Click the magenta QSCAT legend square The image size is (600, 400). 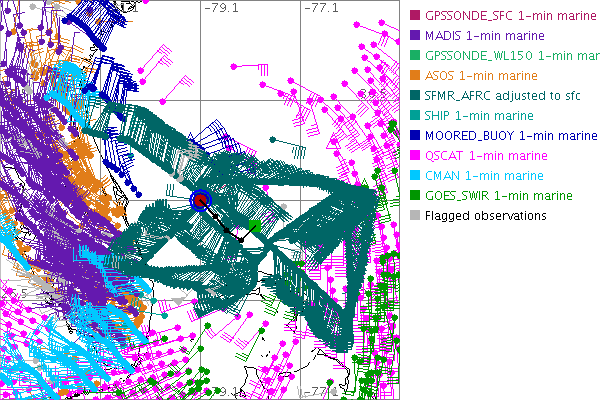415,155
